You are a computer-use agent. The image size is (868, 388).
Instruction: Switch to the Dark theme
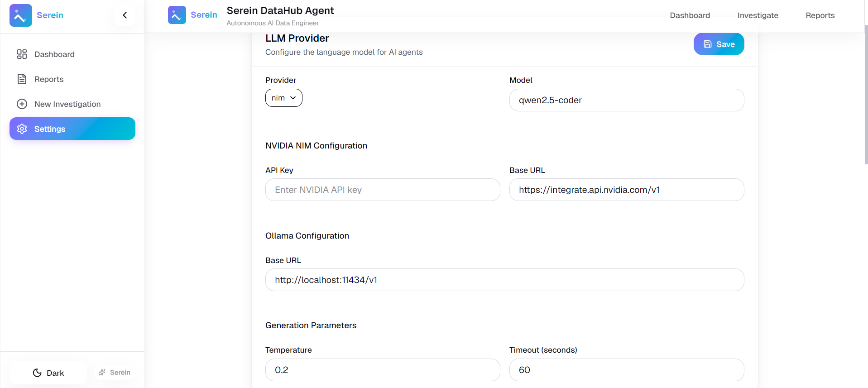(x=48, y=373)
